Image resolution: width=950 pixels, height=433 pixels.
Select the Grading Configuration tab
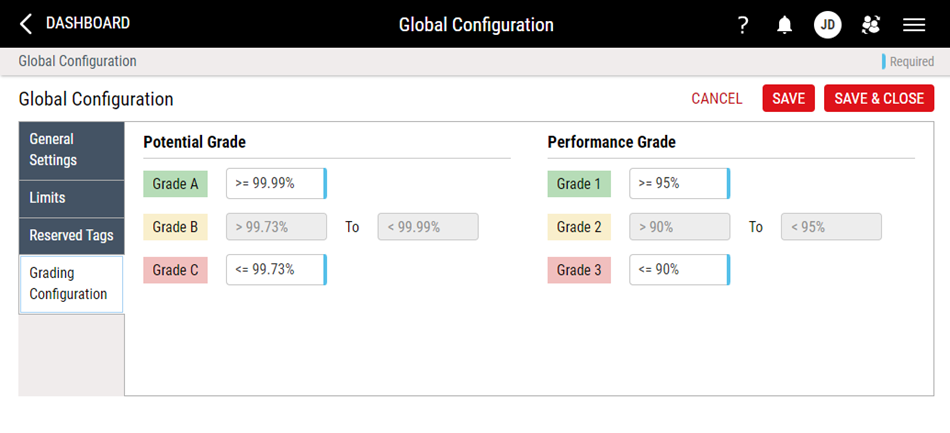tap(71, 283)
